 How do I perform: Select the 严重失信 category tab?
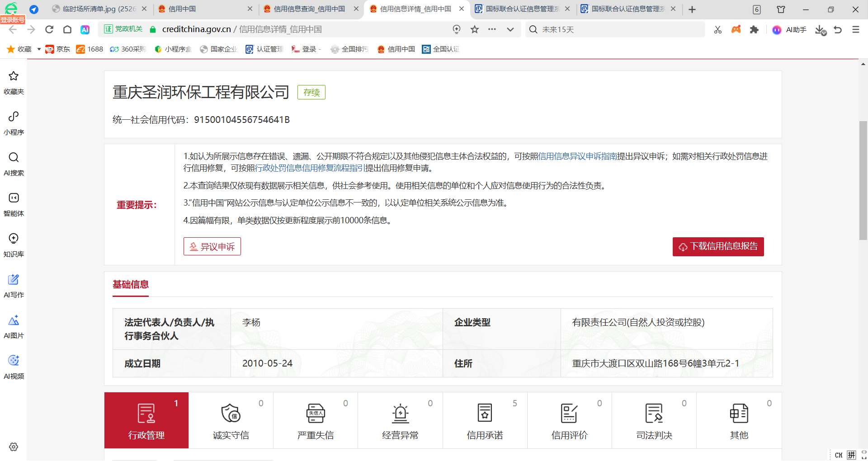pos(315,420)
